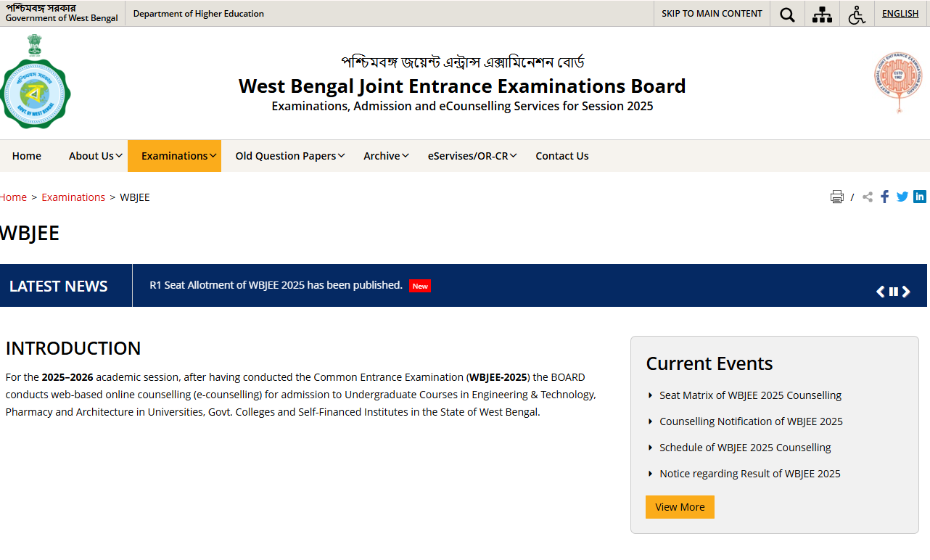Click the Bengali board name heading

tap(462, 62)
